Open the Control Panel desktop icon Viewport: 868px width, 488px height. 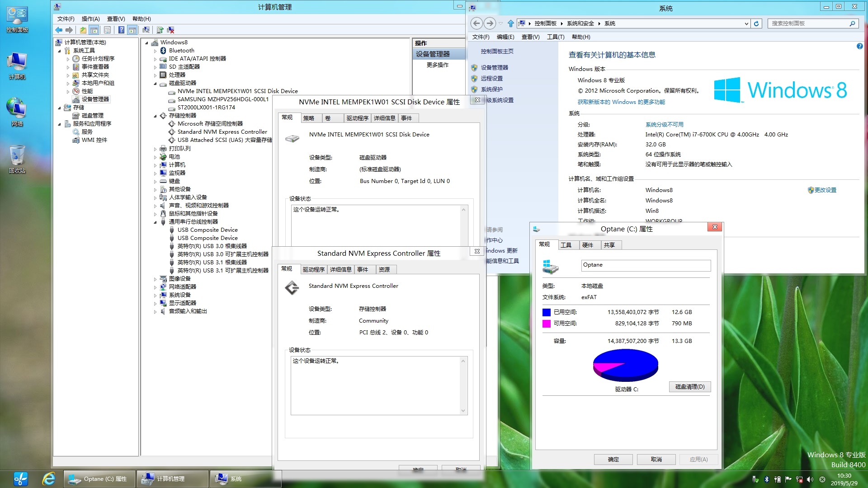coord(17,20)
